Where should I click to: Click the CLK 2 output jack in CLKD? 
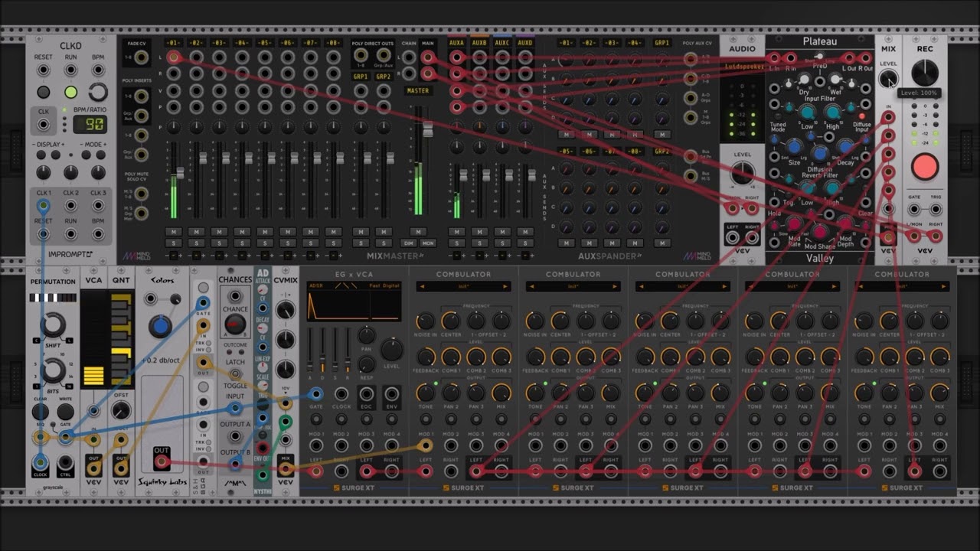pyautogui.click(x=70, y=205)
